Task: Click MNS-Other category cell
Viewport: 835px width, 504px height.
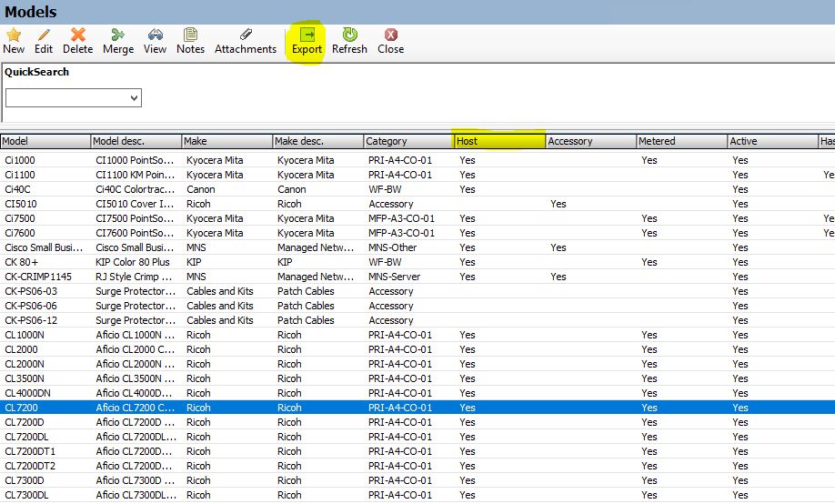Action: click(392, 247)
